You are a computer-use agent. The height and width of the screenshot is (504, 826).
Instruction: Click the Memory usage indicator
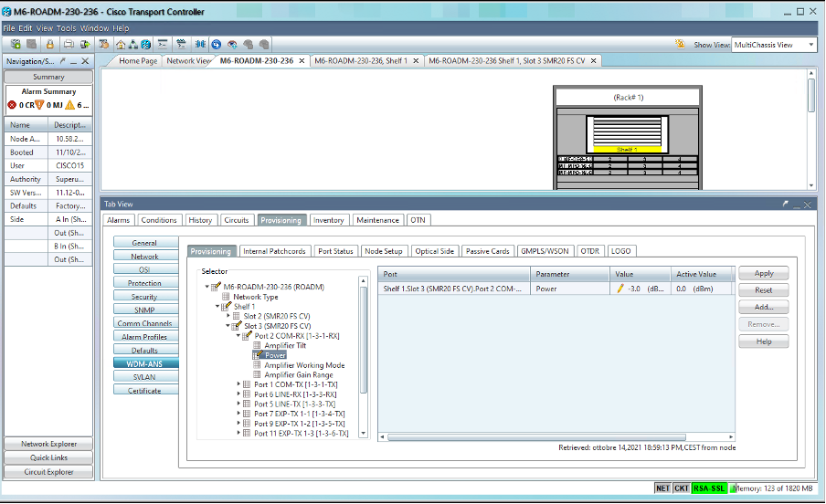[x=772, y=488]
